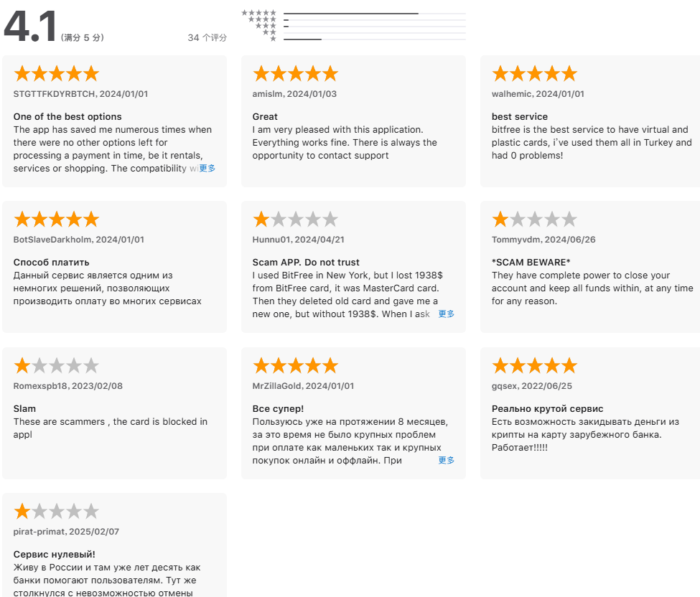Click the one-star rating on the Tommyvdm review
The image size is (700, 597).
click(x=534, y=220)
